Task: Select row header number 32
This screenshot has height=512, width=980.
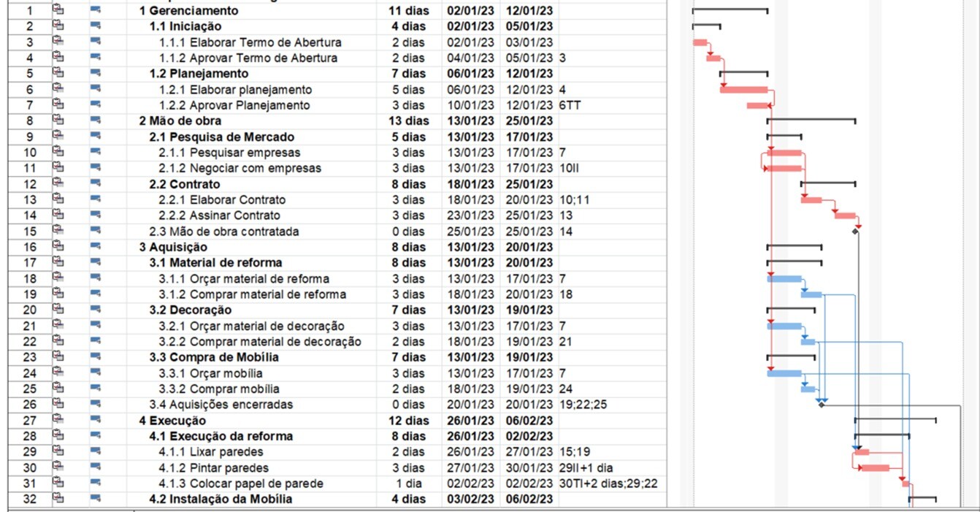Action: click(x=29, y=500)
